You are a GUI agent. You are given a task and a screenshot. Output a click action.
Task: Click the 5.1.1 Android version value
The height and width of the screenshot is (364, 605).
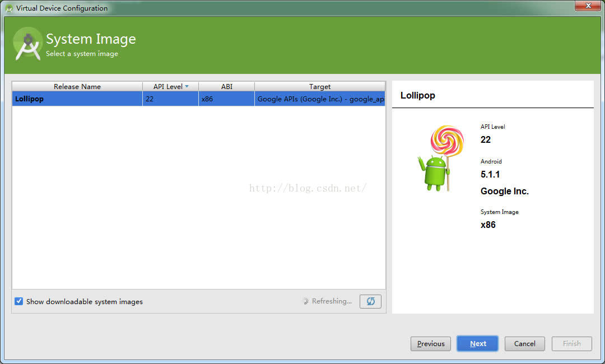pyautogui.click(x=490, y=174)
